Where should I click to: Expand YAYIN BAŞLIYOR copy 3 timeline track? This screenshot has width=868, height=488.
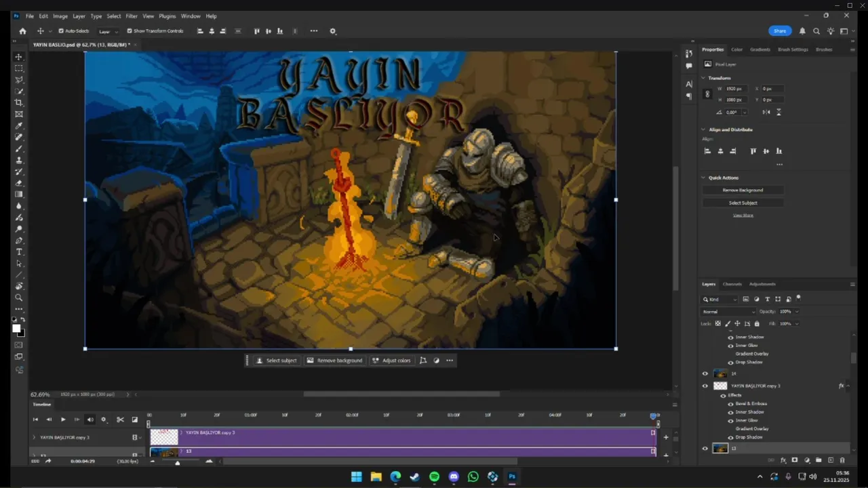click(34, 438)
